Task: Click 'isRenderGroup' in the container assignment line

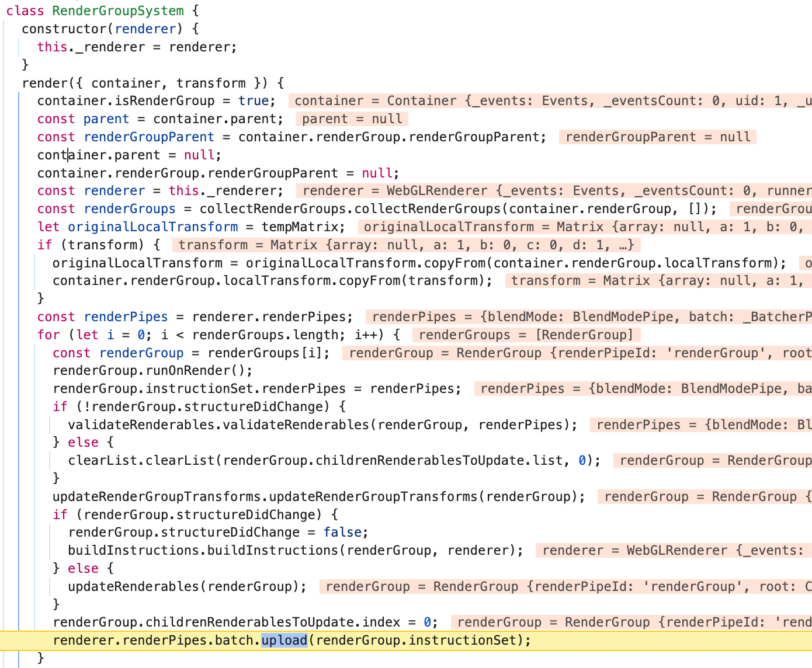Action: tap(165, 100)
